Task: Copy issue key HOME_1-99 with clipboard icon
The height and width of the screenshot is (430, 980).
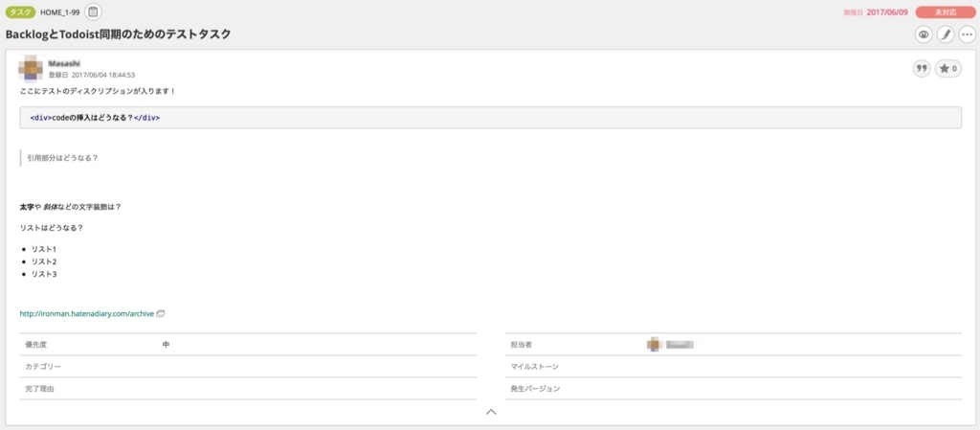Action: click(93, 11)
